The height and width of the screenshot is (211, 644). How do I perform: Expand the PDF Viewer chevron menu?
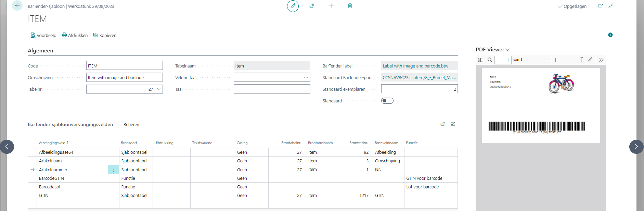(507, 50)
